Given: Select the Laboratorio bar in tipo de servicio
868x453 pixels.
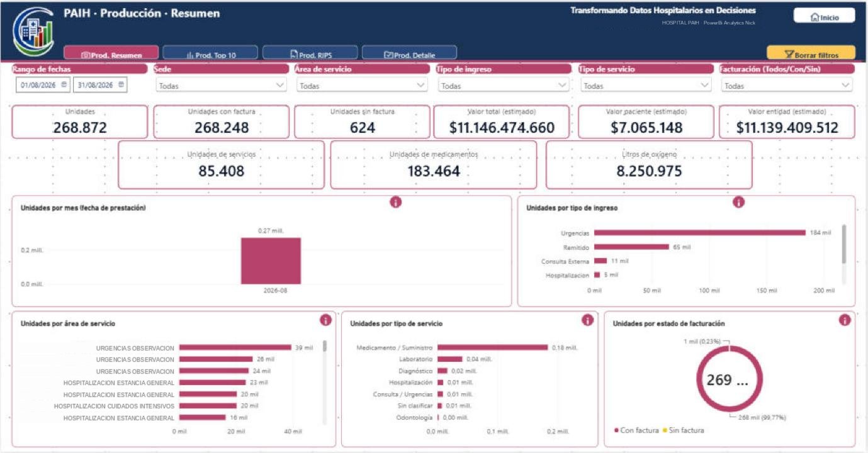Looking at the screenshot, I should (450, 359).
